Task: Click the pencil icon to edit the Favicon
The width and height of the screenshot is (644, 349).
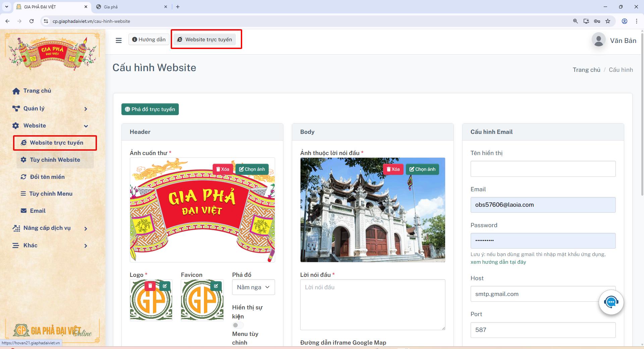Action: tap(216, 286)
